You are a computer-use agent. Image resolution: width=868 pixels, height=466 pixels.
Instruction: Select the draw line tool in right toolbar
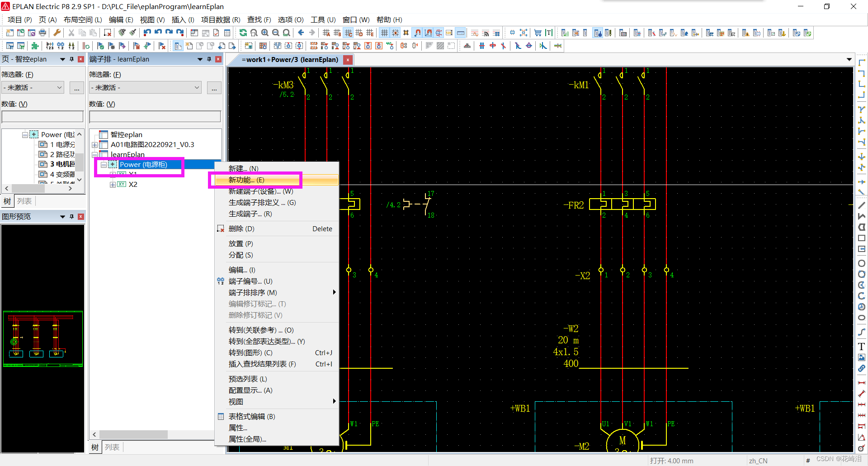862,205
